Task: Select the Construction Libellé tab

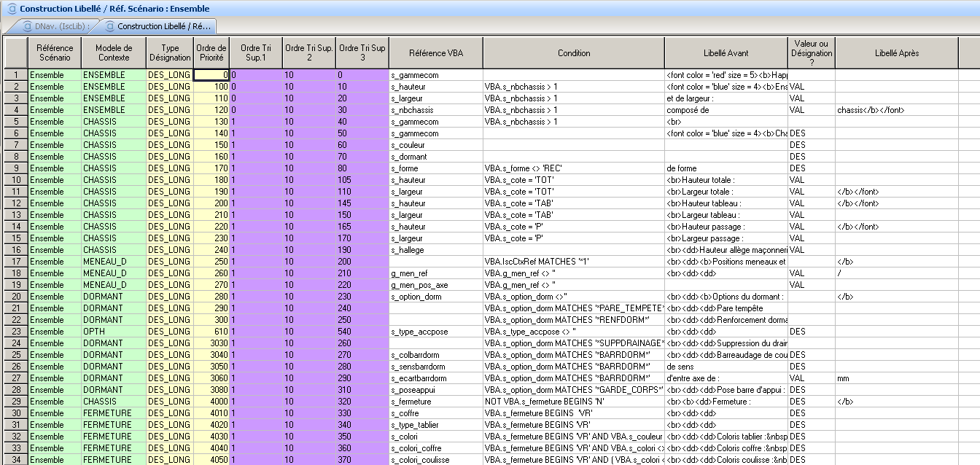Action: (162, 26)
